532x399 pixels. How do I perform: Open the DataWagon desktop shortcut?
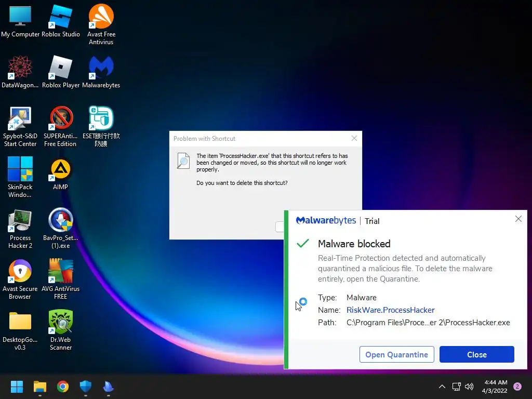tap(20, 72)
